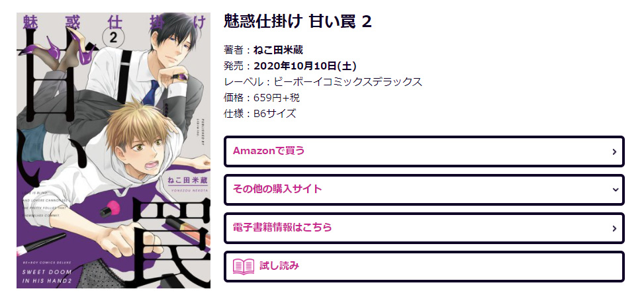Click the 試し読み preview button

[424, 267]
